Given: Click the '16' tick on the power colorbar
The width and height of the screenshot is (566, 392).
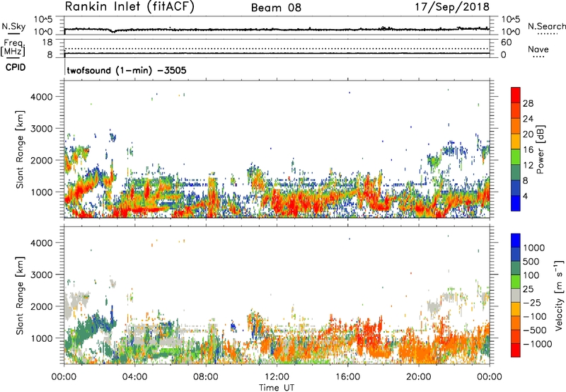Looking at the screenshot, I should tap(528, 150).
